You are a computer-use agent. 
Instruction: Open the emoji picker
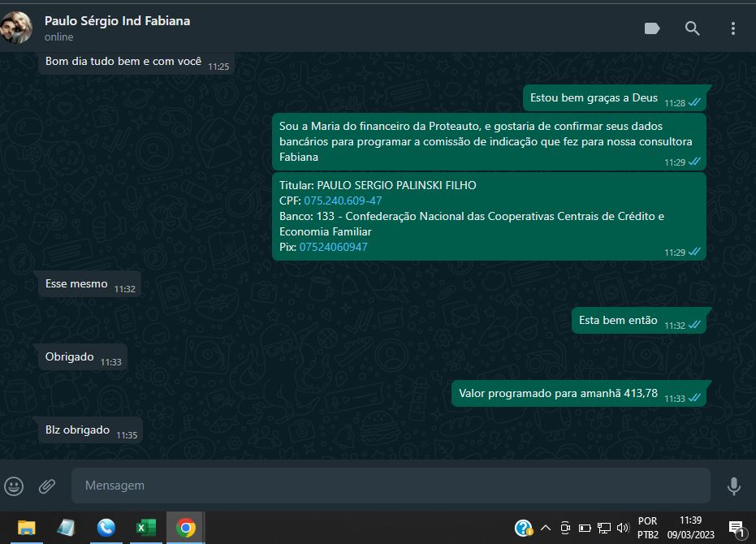14,486
